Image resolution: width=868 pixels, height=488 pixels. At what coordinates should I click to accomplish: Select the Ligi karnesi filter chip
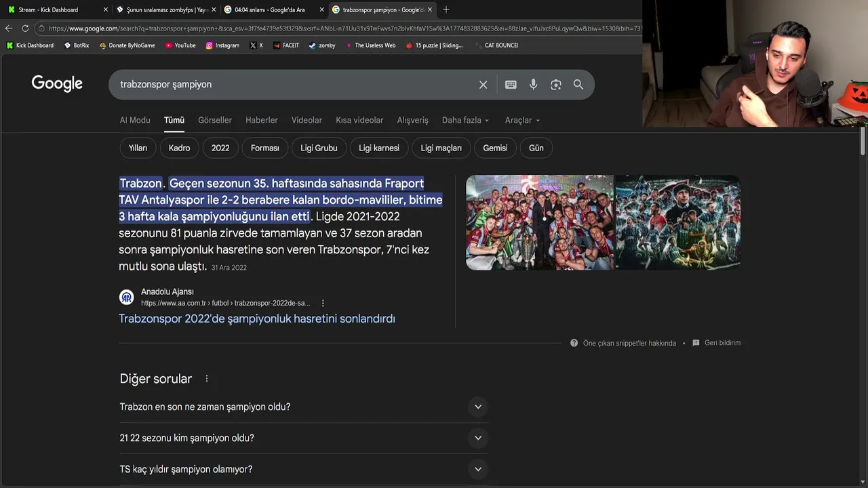(379, 148)
